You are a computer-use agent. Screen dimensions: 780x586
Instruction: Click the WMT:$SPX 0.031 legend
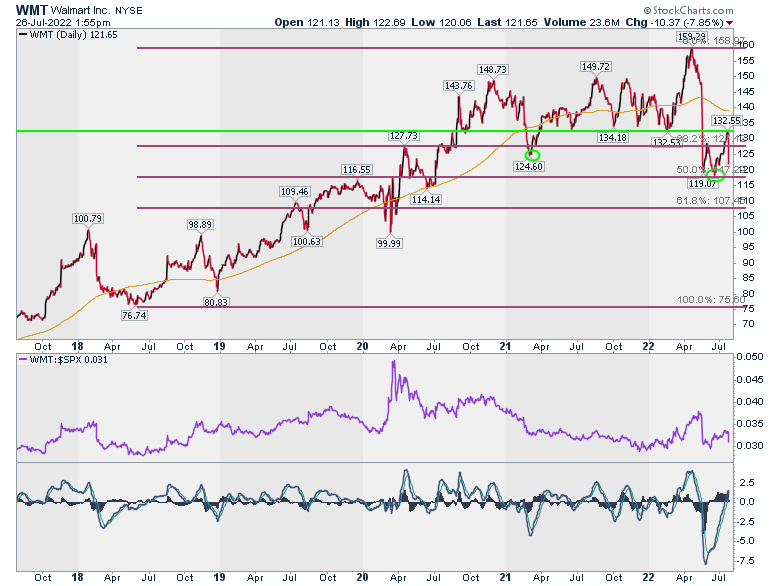pos(63,360)
